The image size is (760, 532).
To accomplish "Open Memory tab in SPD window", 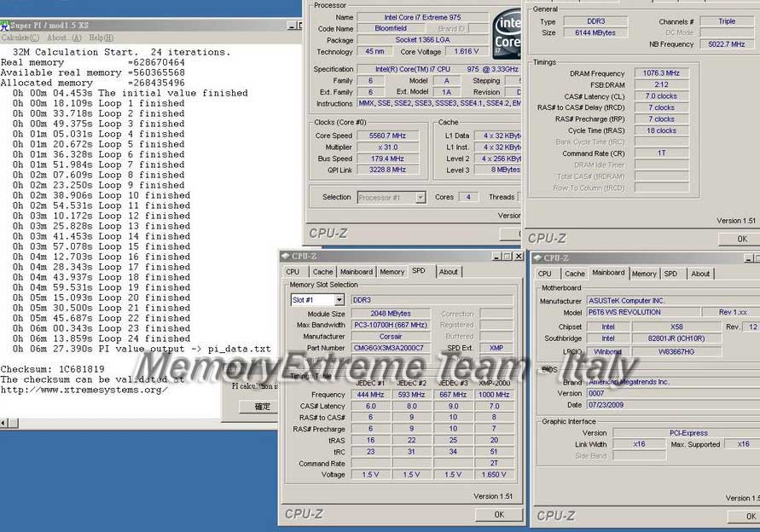I will [x=392, y=272].
